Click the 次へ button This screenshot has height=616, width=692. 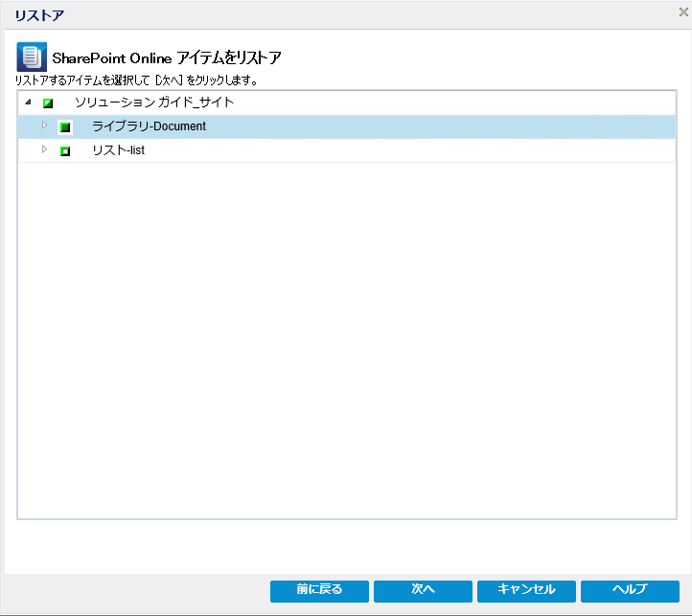[423, 591]
